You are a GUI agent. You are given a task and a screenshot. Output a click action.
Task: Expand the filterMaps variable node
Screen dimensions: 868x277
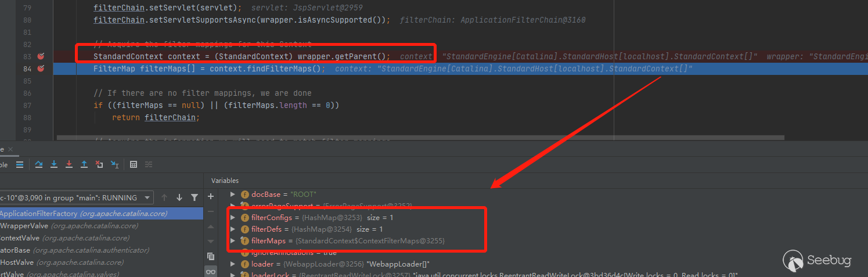pos(233,240)
